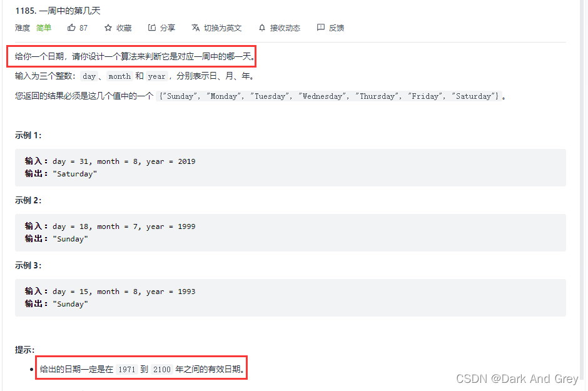Image resolution: width=588 pixels, height=391 pixels.
Task: Open the difficulty filter via 难度
Action: tap(22, 28)
